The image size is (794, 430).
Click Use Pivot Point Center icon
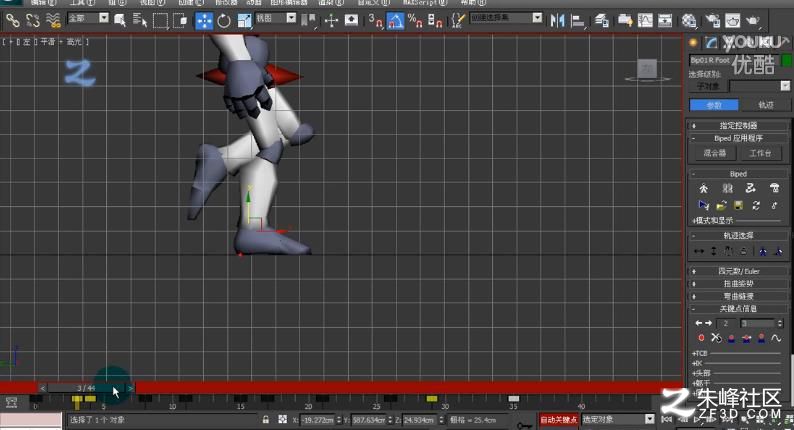pos(308,21)
